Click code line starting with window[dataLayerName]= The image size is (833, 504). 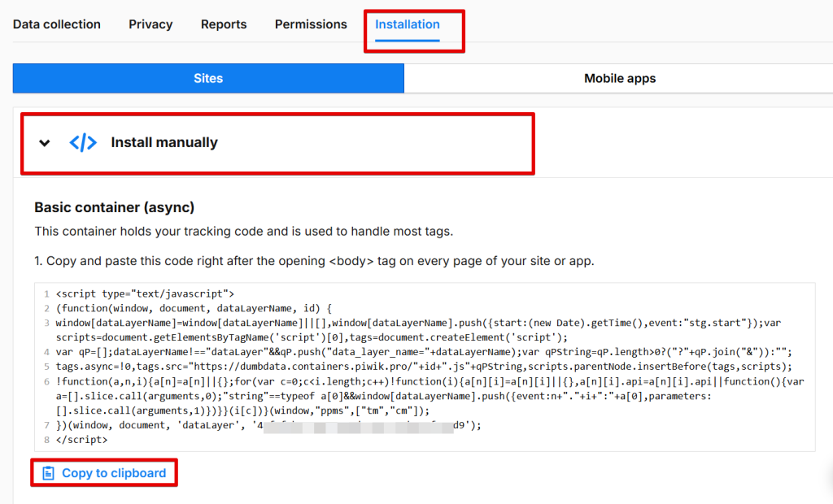tap(418, 330)
